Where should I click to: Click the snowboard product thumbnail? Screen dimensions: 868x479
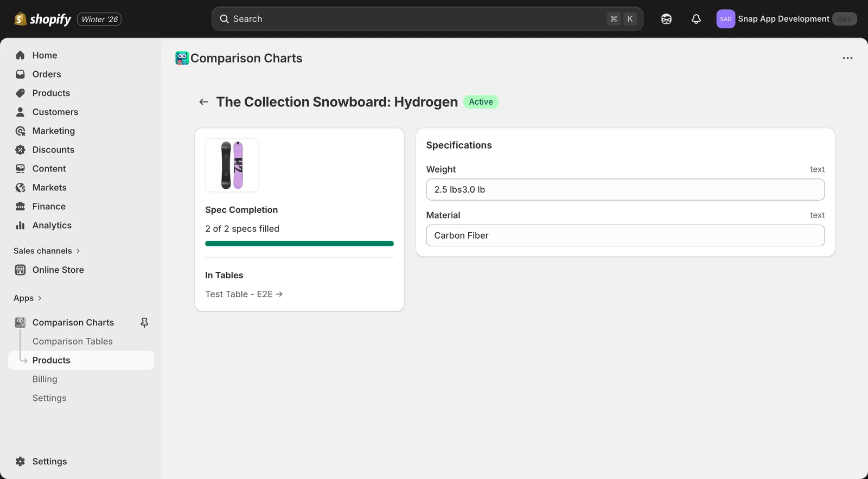point(232,165)
